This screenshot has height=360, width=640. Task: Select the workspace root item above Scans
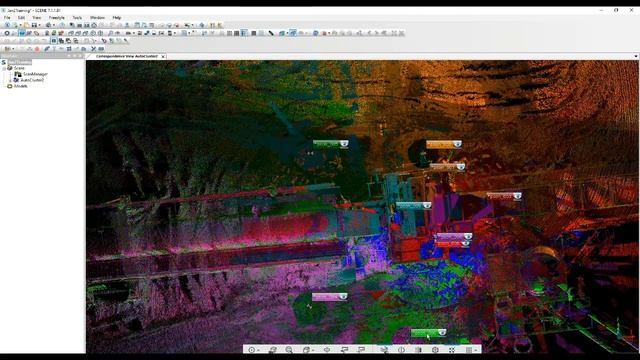20,62
